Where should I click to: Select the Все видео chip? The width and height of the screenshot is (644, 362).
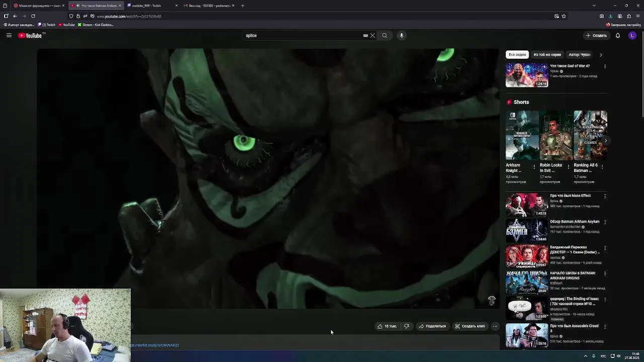(x=517, y=54)
